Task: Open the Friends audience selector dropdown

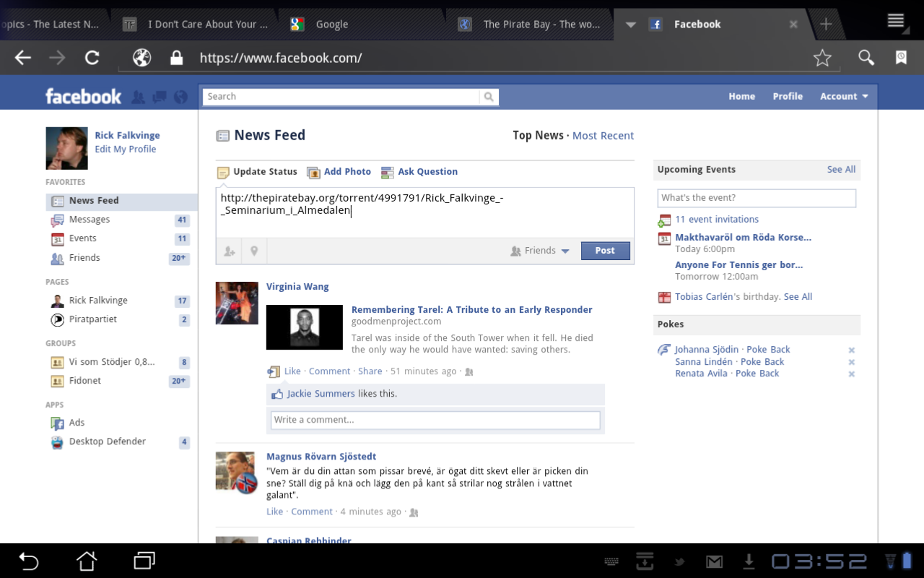Action: (x=540, y=251)
